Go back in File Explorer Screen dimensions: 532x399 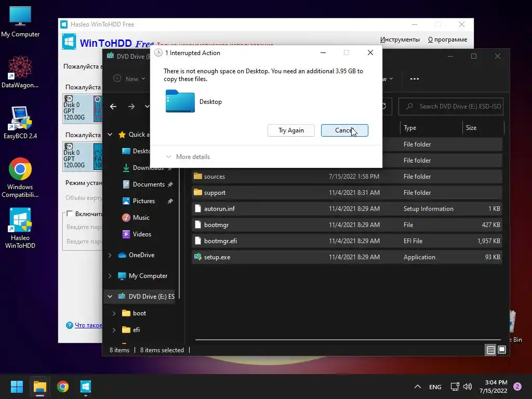113,107
